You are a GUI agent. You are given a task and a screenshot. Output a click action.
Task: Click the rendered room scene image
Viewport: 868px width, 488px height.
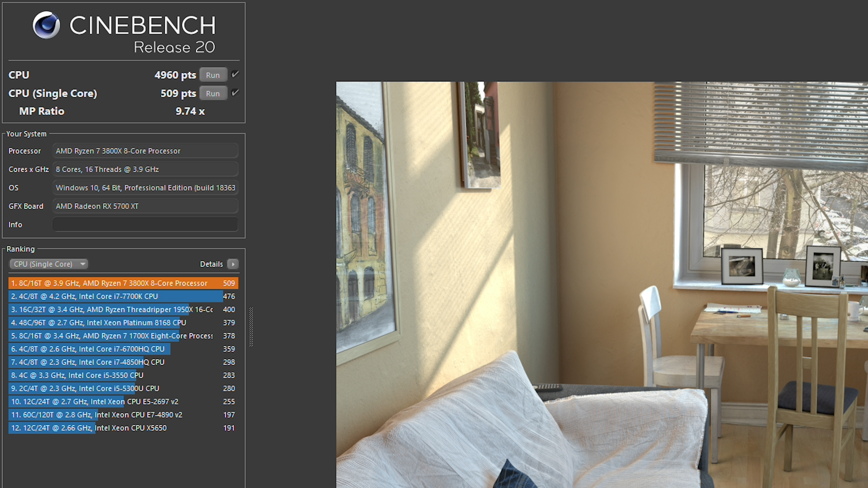(602, 285)
